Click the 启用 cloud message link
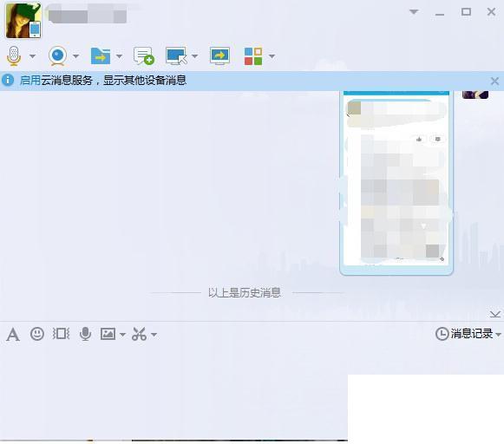The image size is (504, 444). [x=29, y=81]
